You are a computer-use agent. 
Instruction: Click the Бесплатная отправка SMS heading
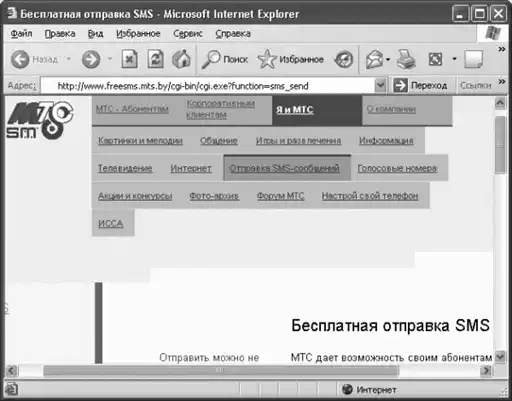tap(390, 325)
